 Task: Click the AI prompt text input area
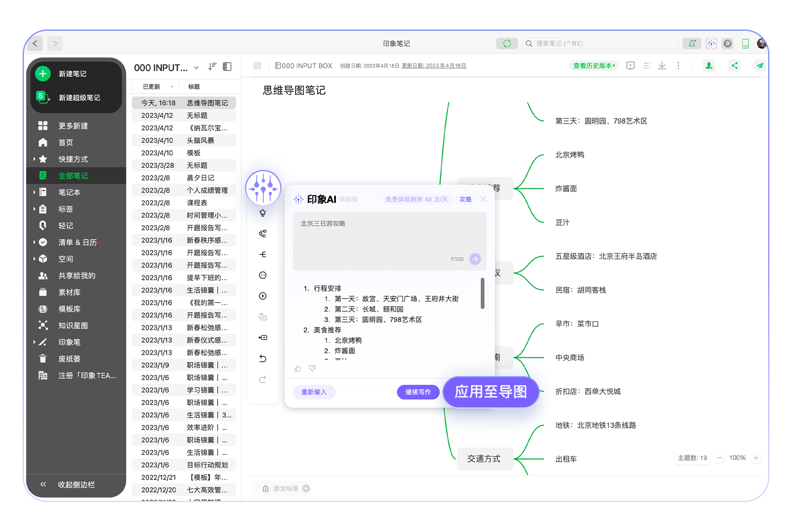point(390,241)
